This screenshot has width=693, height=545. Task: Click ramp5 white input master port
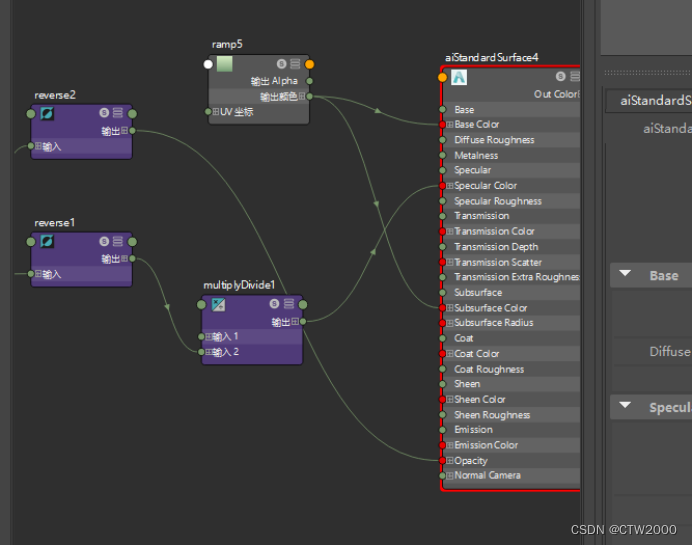point(208,65)
